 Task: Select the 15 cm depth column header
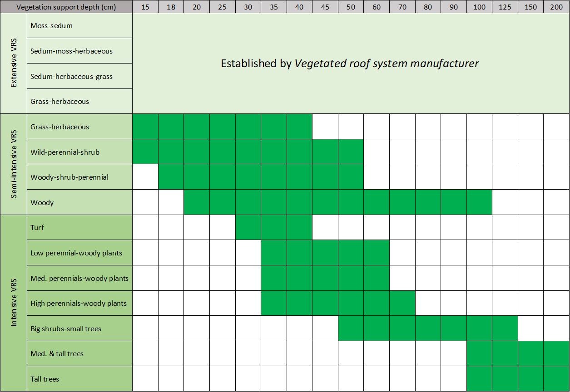pos(145,7)
